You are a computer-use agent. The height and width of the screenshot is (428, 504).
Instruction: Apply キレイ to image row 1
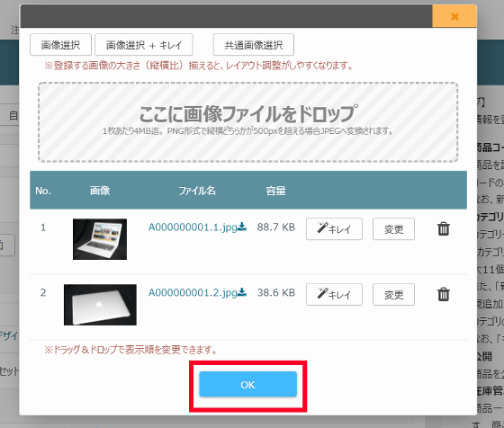tap(334, 229)
